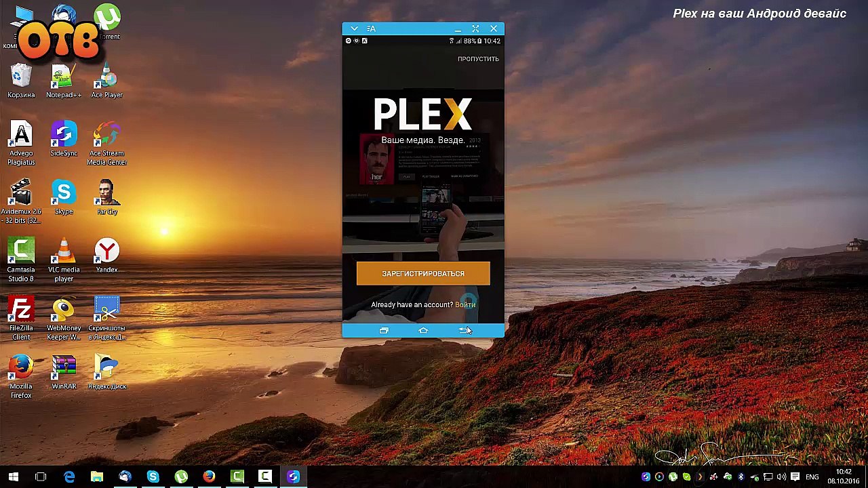
Task: Click the SideSync text input icon in title bar
Action: click(371, 28)
